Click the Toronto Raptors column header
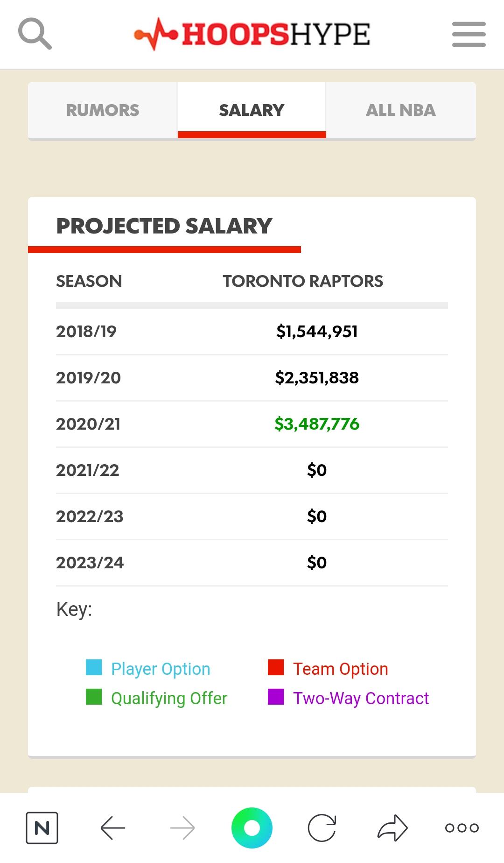The width and height of the screenshot is (504, 863). (303, 281)
